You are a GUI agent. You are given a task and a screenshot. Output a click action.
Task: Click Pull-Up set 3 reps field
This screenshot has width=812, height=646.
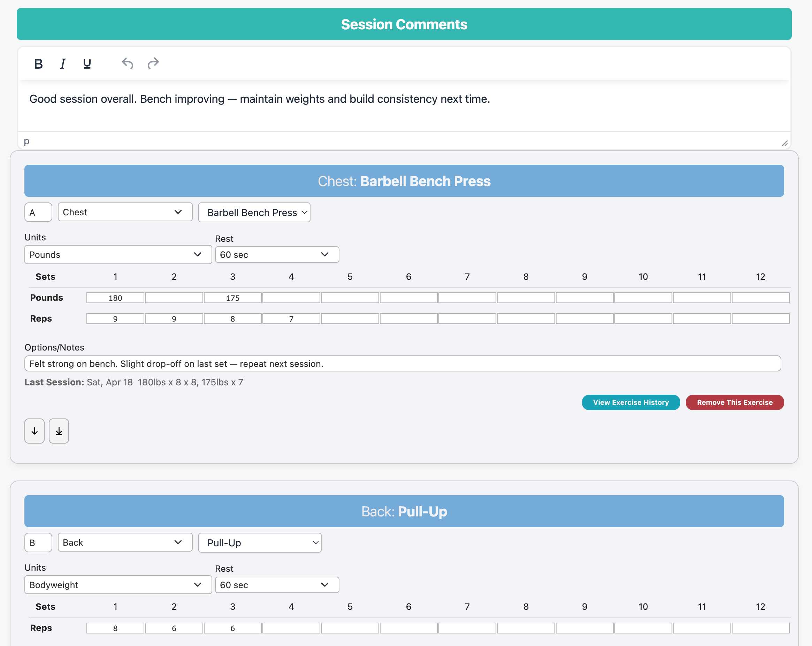point(233,628)
